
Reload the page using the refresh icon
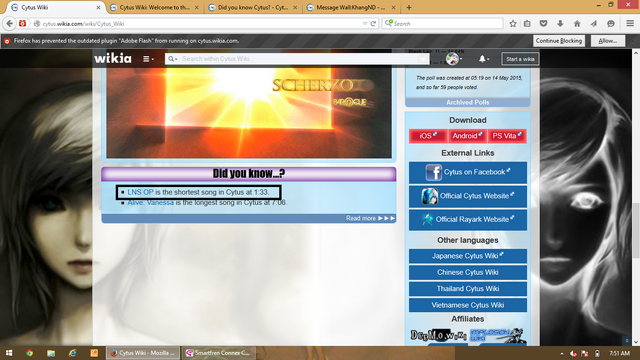(373, 24)
